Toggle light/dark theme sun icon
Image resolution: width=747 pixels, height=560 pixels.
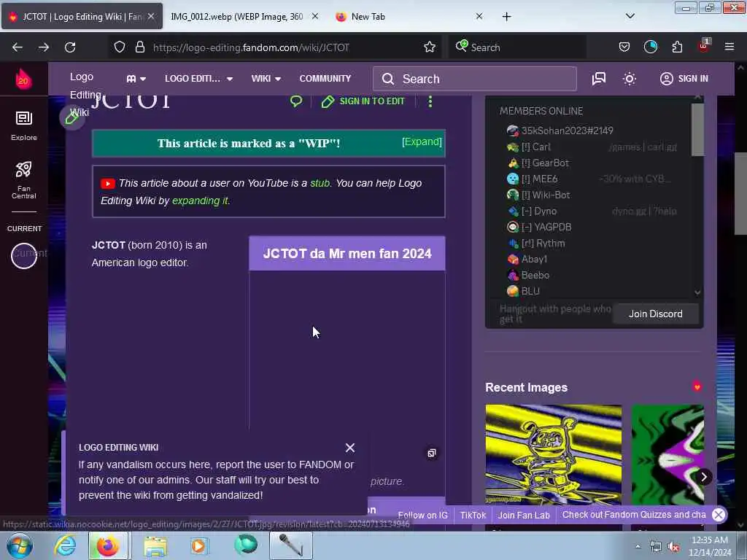click(x=630, y=79)
